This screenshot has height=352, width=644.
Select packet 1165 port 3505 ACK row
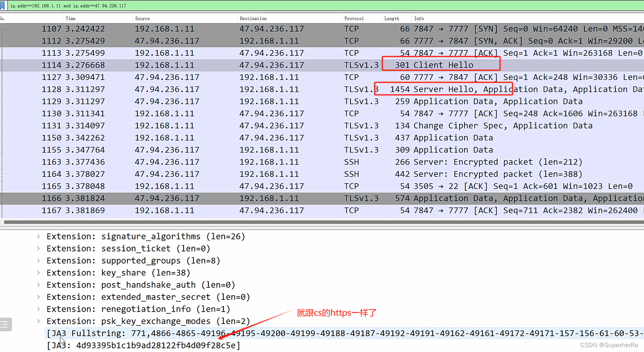pos(322,186)
